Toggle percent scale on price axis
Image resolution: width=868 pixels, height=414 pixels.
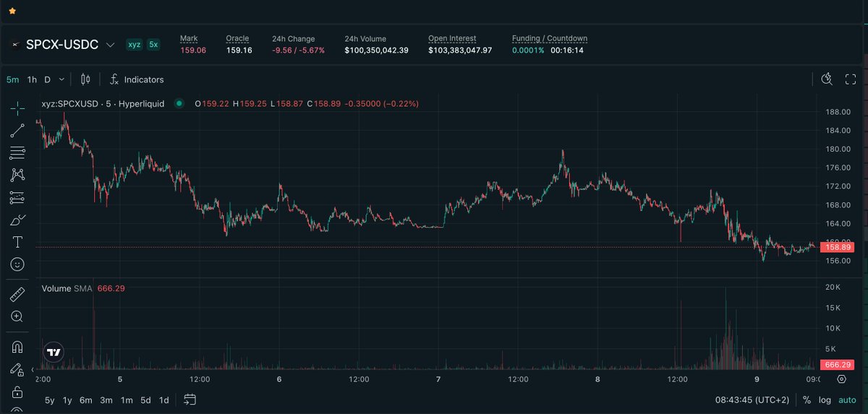pyautogui.click(x=807, y=400)
